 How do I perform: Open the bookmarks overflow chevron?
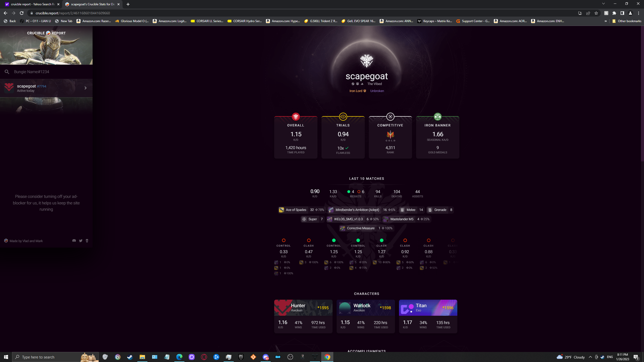[x=606, y=21]
